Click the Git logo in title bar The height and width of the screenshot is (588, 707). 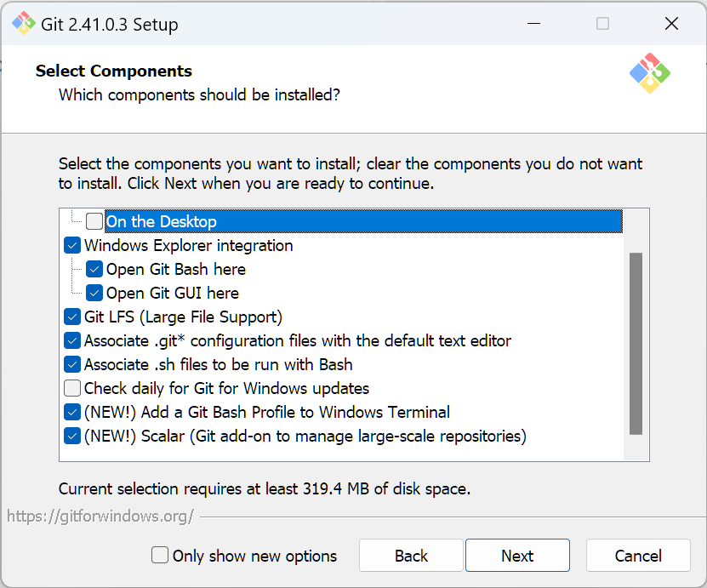(x=23, y=24)
